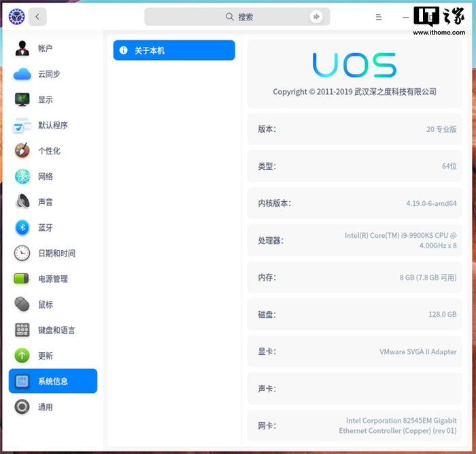The height and width of the screenshot is (454, 476).
Task: Select the 个性化 label in sidebar
Action: [x=49, y=150]
